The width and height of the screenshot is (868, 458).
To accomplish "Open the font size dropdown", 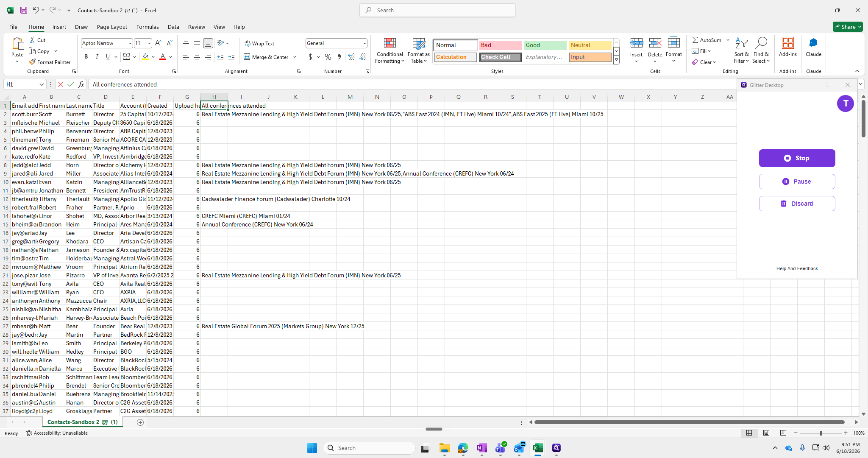I will (149, 43).
